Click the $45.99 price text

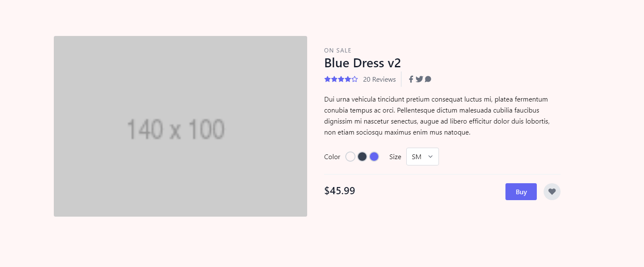[x=339, y=191]
